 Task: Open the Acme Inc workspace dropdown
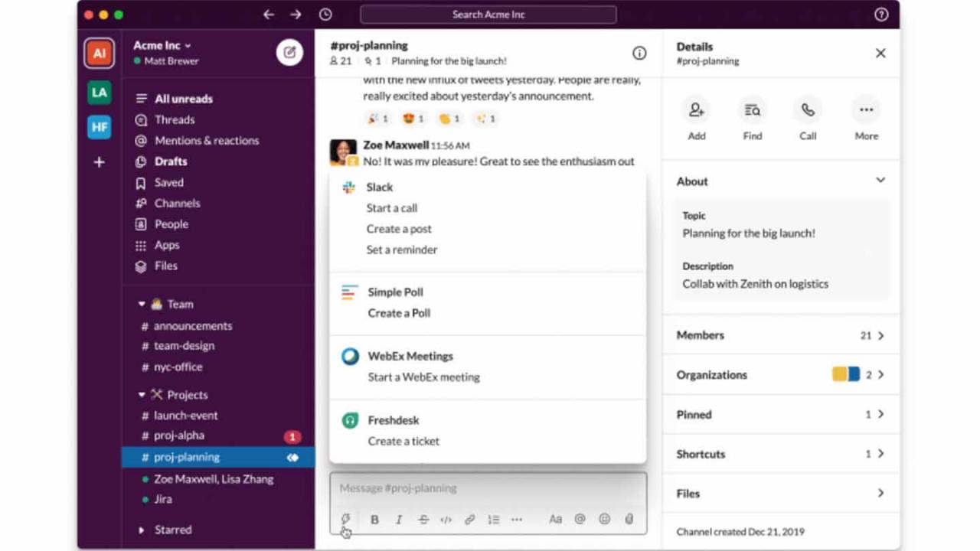click(x=162, y=45)
